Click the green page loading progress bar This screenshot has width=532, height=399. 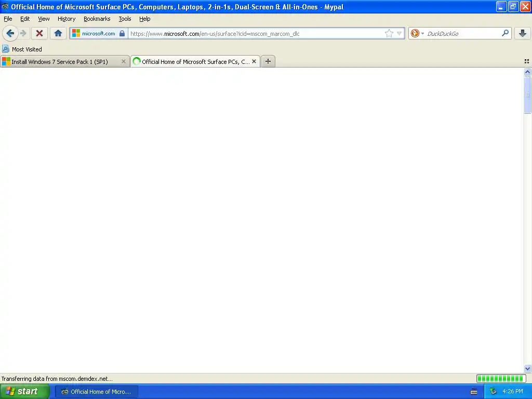click(501, 378)
